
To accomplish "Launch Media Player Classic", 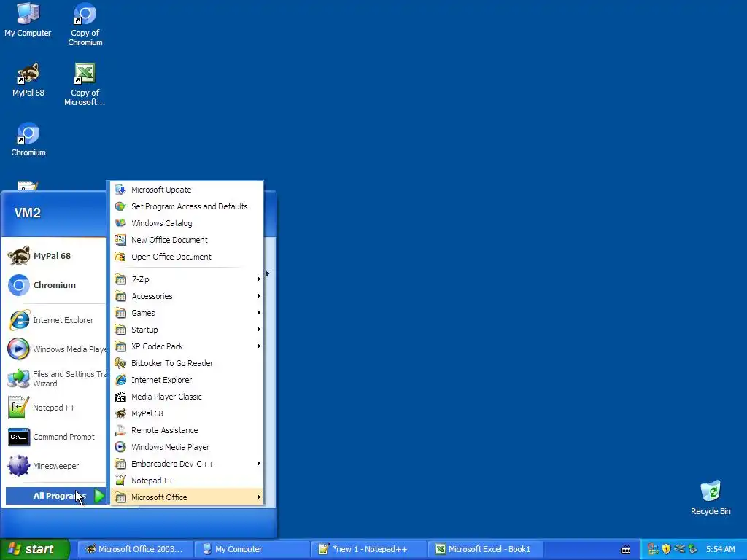I will point(187,397).
